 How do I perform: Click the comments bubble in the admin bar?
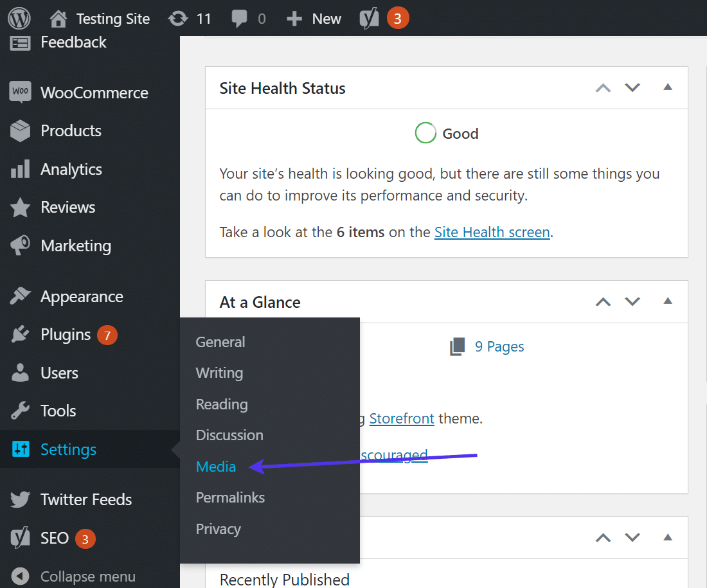click(241, 18)
